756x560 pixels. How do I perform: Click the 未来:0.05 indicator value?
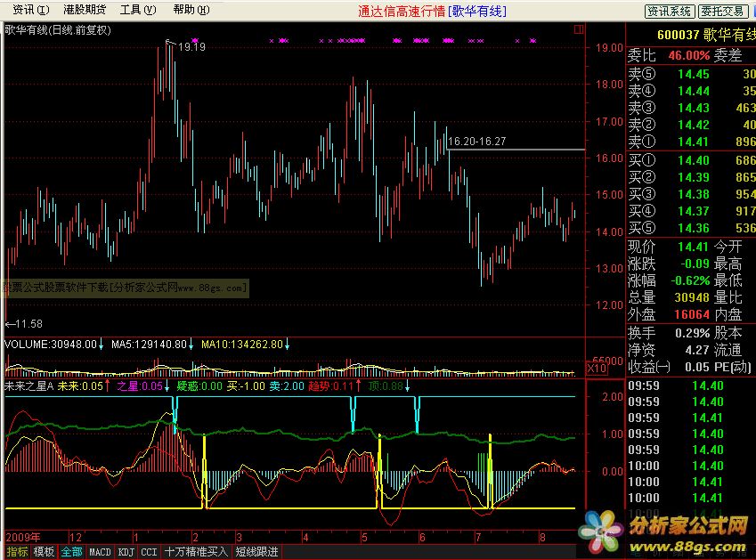80,386
